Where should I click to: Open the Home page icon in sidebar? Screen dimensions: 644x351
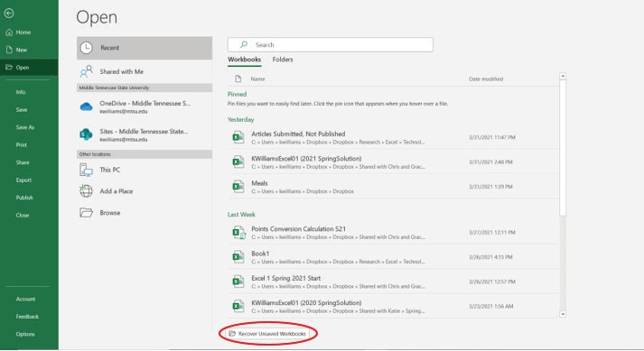pyautogui.click(x=9, y=32)
